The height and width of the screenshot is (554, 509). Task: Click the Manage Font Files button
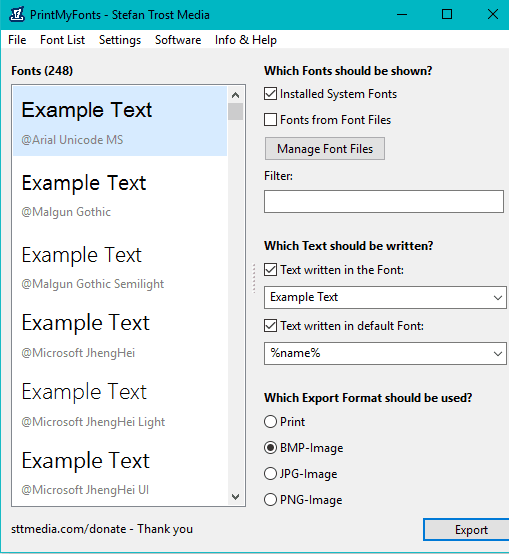tap(325, 149)
